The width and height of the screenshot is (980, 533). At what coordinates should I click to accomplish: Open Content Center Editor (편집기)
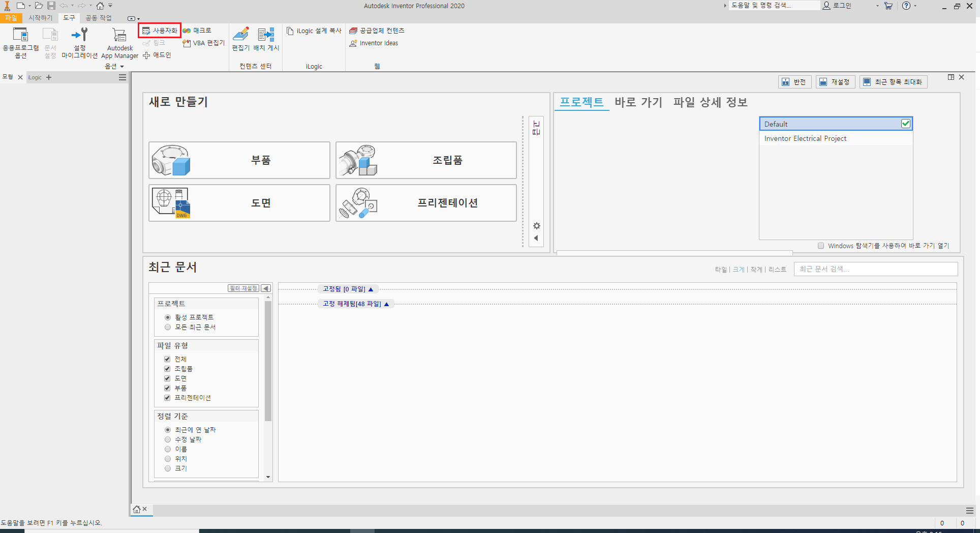(241, 39)
